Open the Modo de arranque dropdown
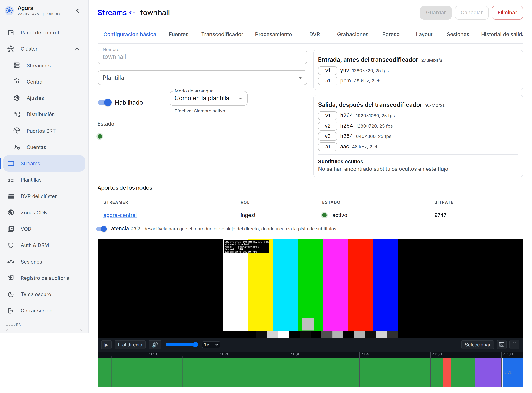 [209, 98]
